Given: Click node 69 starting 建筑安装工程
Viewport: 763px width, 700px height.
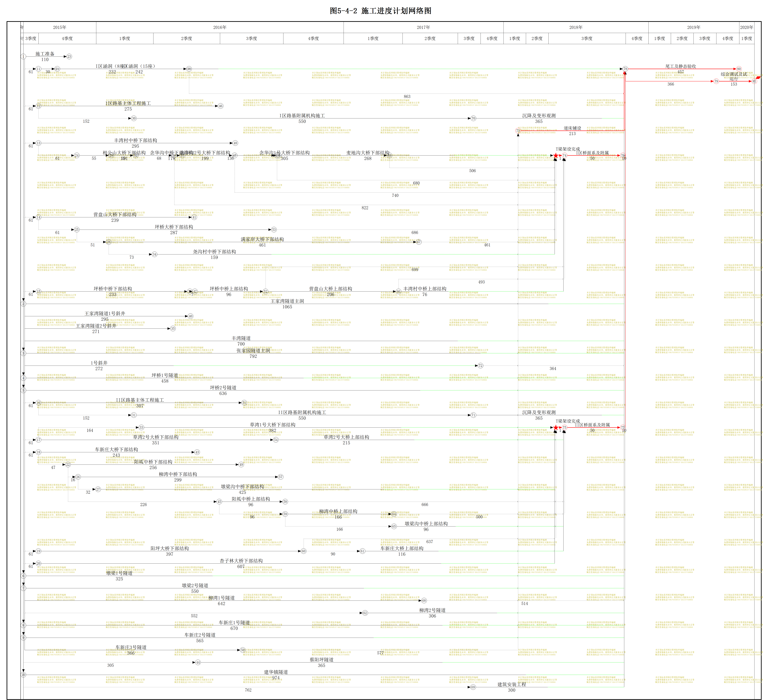Looking at the screenshot, I should [x=473, y=687].
